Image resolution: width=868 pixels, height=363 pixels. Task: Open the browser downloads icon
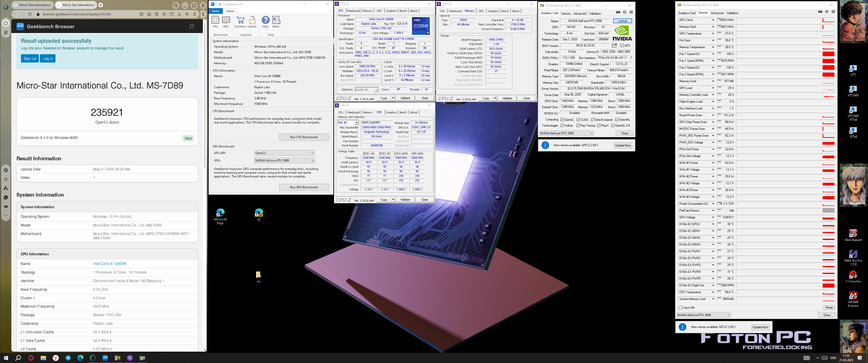point(179,14)
